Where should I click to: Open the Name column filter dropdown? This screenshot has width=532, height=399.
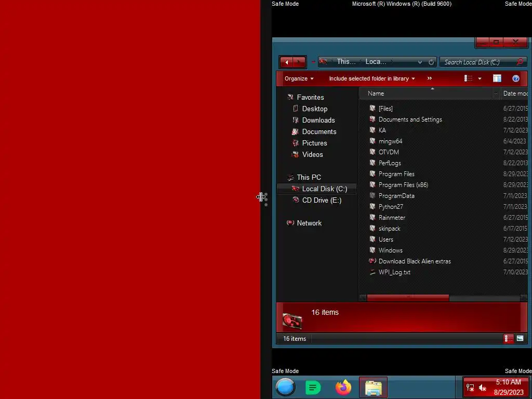pyautogui.click(x=496, y=94)
